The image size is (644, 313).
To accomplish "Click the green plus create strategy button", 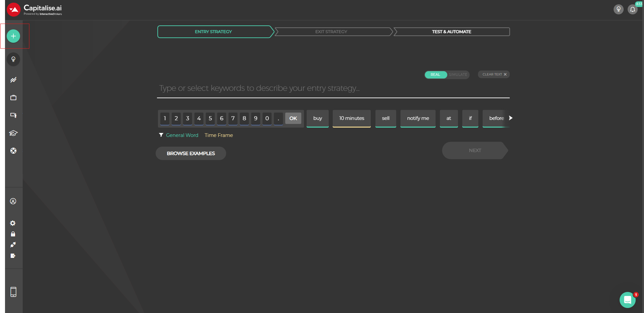I will [x=13, y=36].
